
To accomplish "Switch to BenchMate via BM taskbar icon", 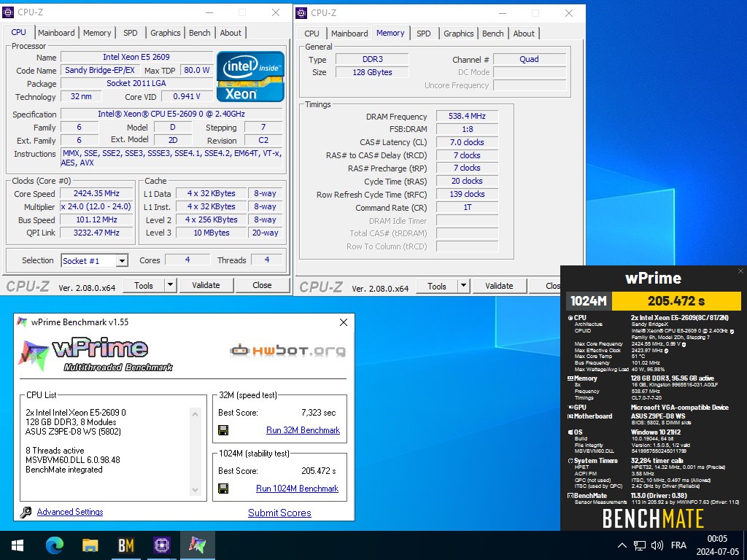I will [x=125, y=545].
